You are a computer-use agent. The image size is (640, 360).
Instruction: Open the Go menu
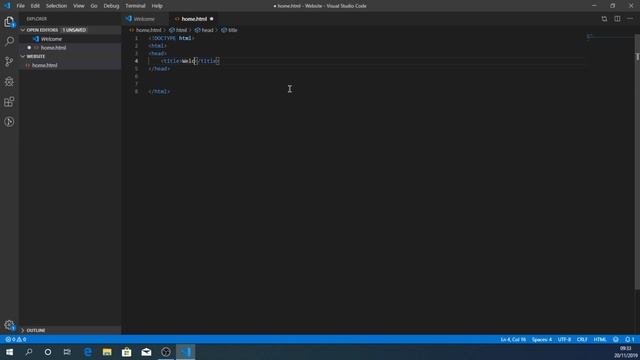click(94, 6)
